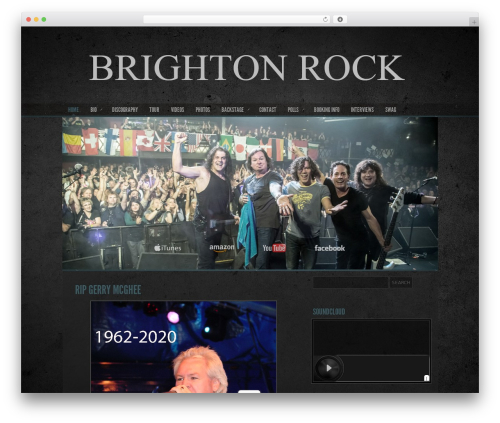
Task: Click the Search button
Action: 401,282
